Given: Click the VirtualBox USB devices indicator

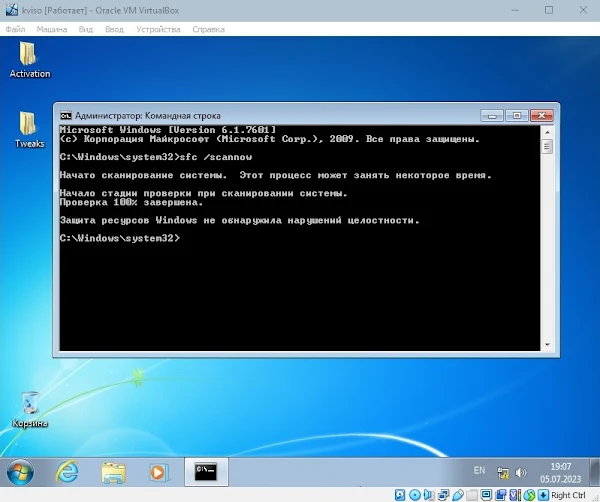Looking at the screenshot, I should (x=458, y=495).
